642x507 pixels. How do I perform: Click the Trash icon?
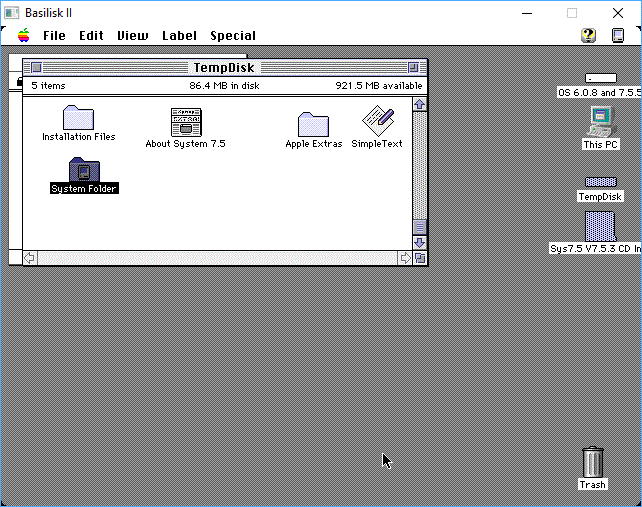pos(592,462)
